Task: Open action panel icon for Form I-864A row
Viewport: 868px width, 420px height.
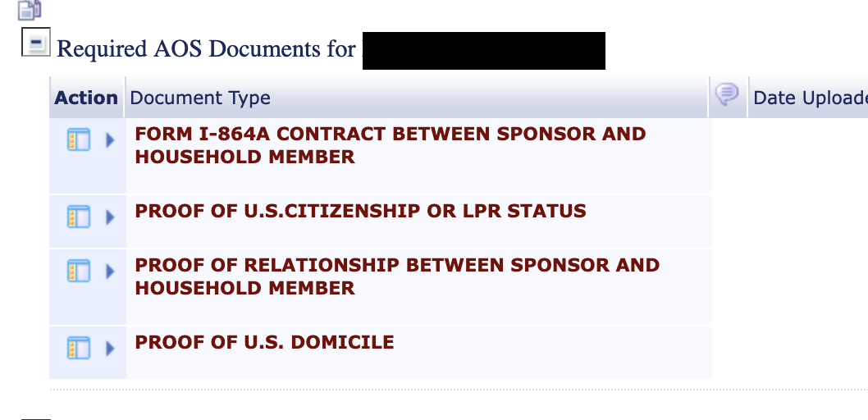Action: pos(79,139)
